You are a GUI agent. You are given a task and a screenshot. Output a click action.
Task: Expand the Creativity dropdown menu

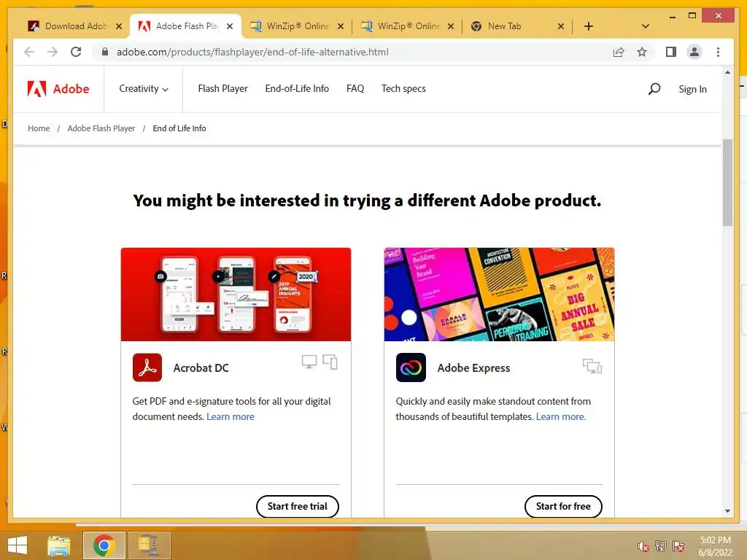pyautogui.click(x=144, y=88)
